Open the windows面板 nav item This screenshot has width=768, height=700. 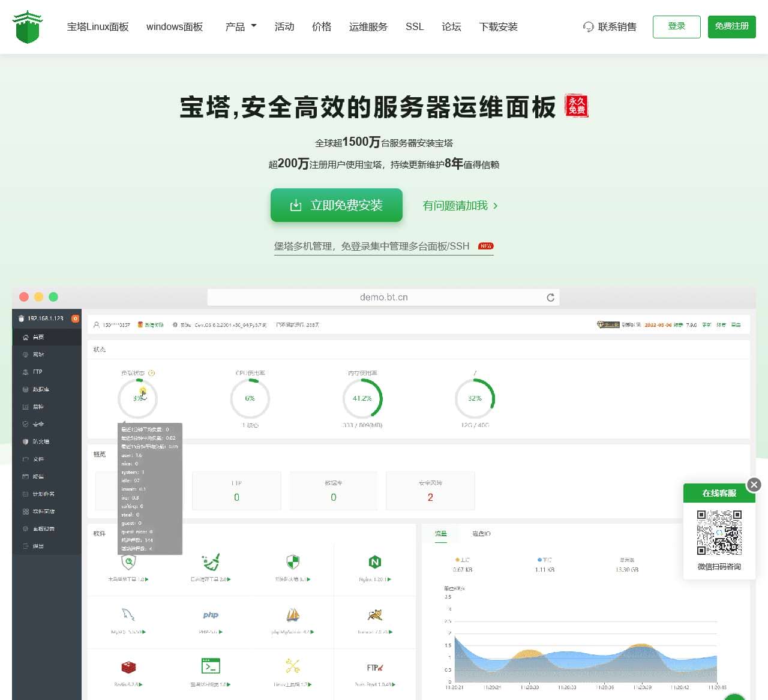point(175,26)
